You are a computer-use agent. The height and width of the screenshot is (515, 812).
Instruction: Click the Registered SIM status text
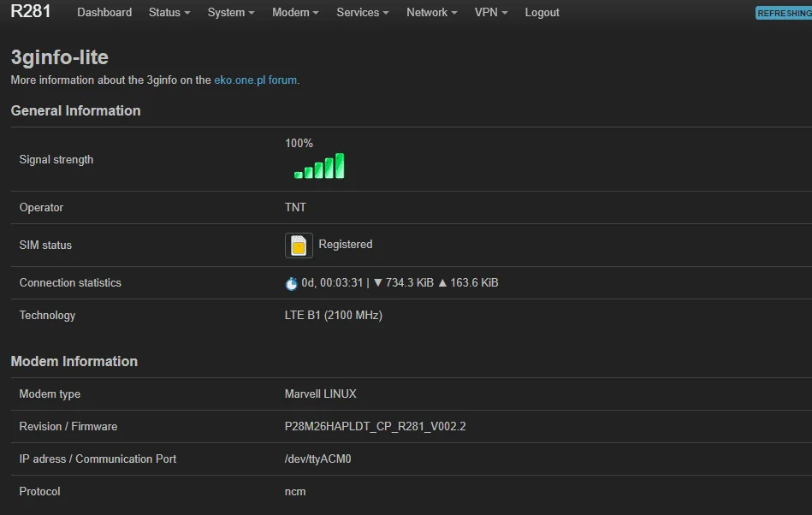346,245
